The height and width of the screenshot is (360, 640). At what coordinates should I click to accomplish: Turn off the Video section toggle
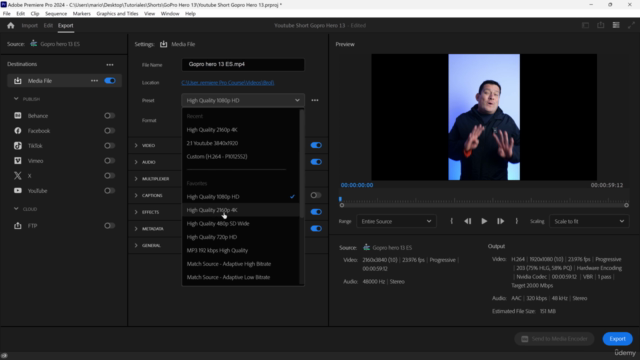[316, 145]
